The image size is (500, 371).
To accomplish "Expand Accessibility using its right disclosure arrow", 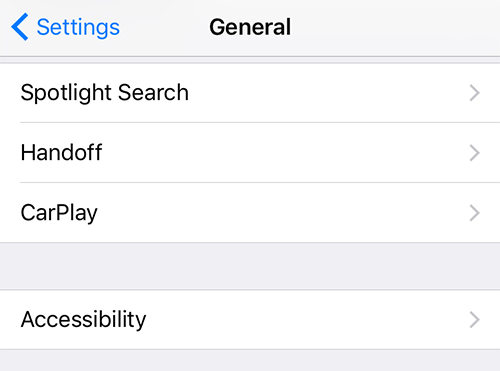I will [x=475, y=320].
